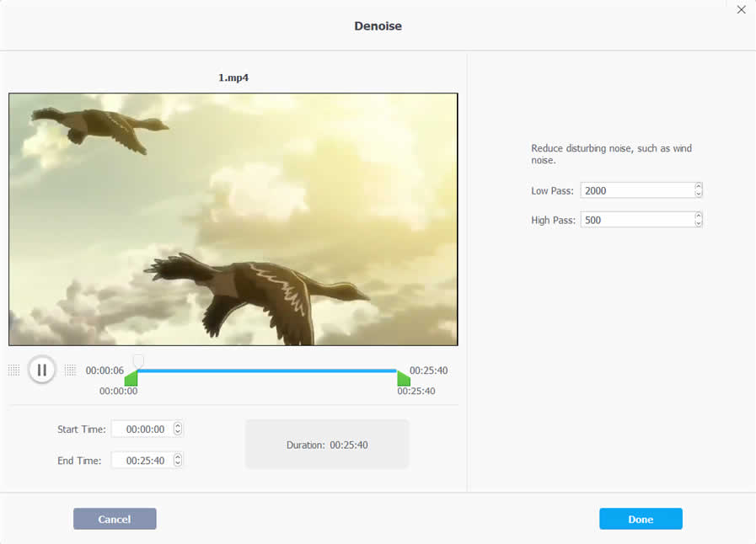
Task: Click the Low Pass input field
Action: point(636,190)
